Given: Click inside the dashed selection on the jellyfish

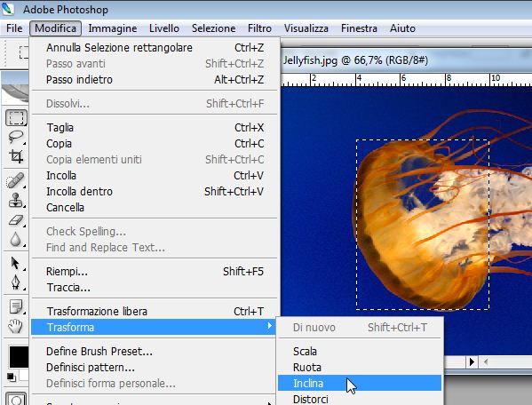Looking at the screenshot, I should click(x=423, y=224).
